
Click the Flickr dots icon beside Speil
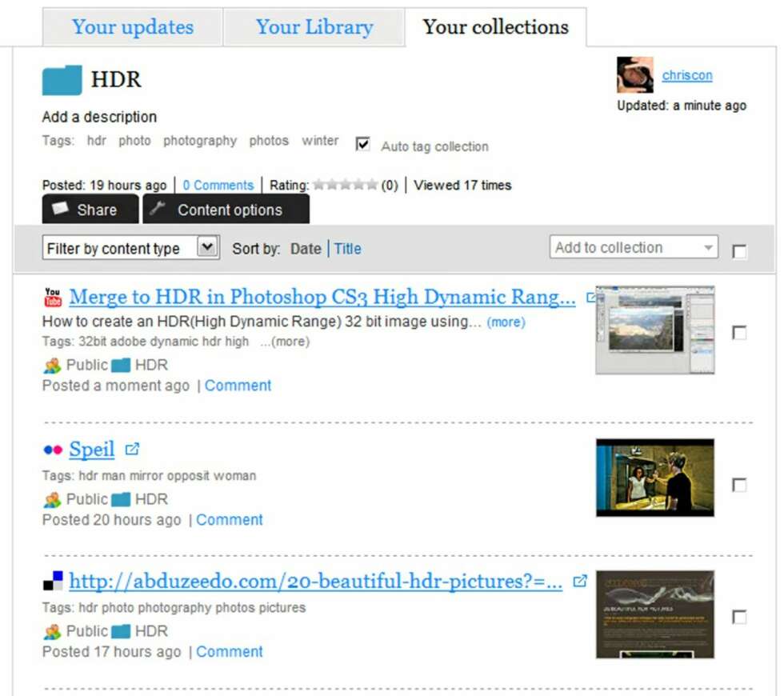tap(53, 450)
